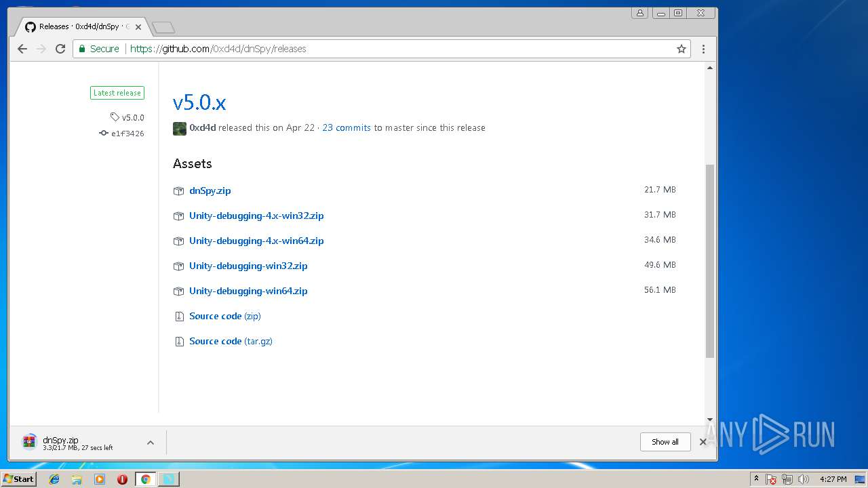Click the Action Center flag tray icon
This screenshot has height=488, width=868.
[771, 479]
